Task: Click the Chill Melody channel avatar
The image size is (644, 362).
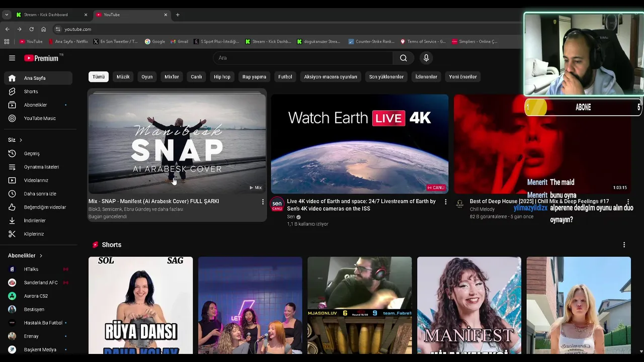Action: 459,204
